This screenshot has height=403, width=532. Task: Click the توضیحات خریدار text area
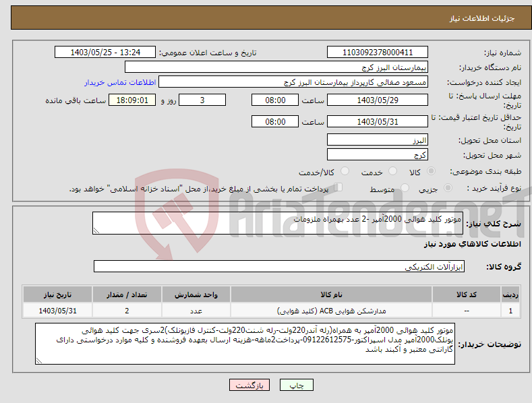pos(245,344)
